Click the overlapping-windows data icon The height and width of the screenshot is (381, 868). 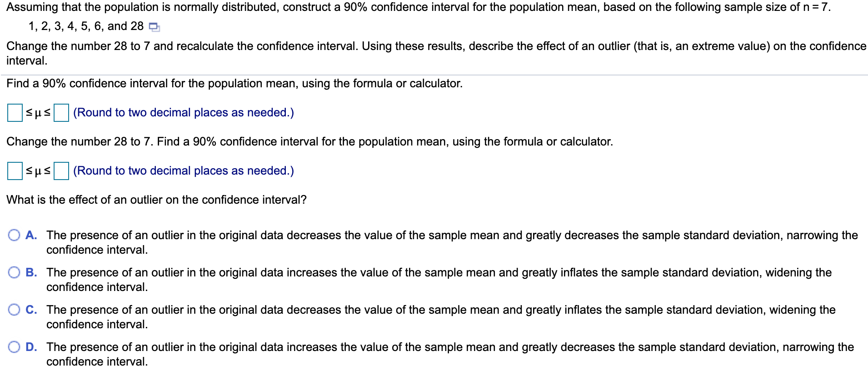pos(153,26)
